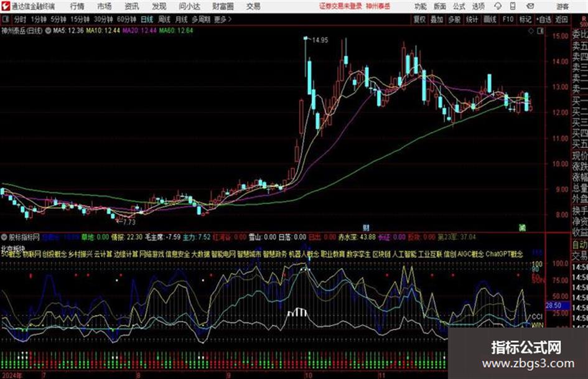
Task: Open the 多周期 multi-period selector
Action: click(x=201, y=19)
